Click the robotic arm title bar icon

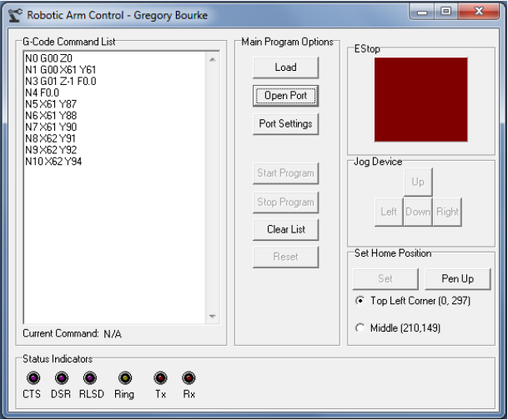(15, 15)
